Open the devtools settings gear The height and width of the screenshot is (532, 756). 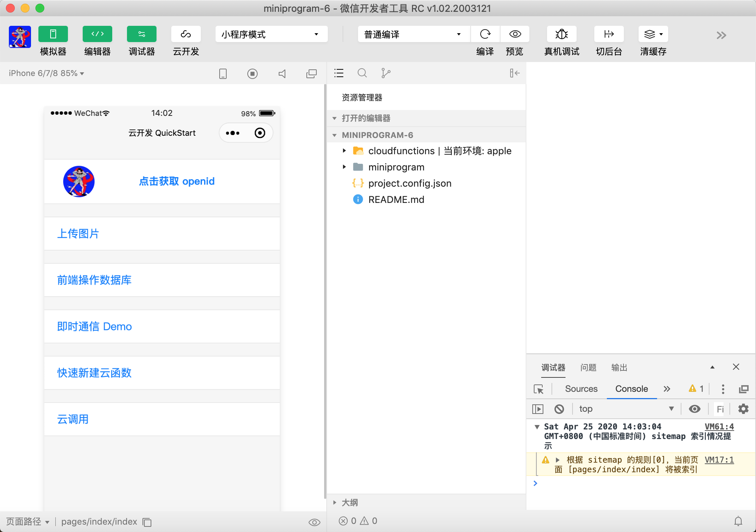pyautogui.click(x=743, y=409)
